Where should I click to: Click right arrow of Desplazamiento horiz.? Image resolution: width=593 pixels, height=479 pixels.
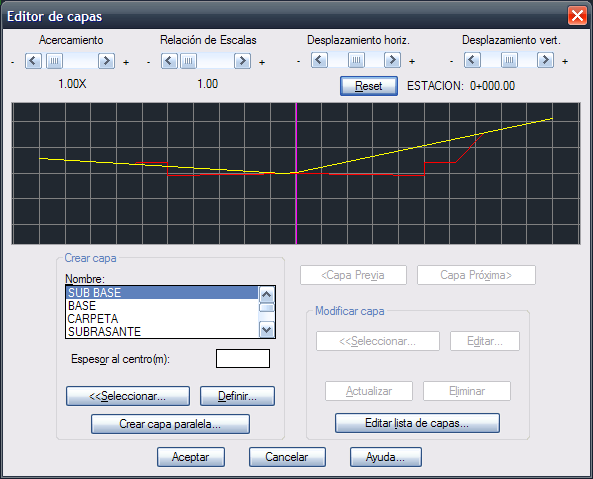coord(393,60)
